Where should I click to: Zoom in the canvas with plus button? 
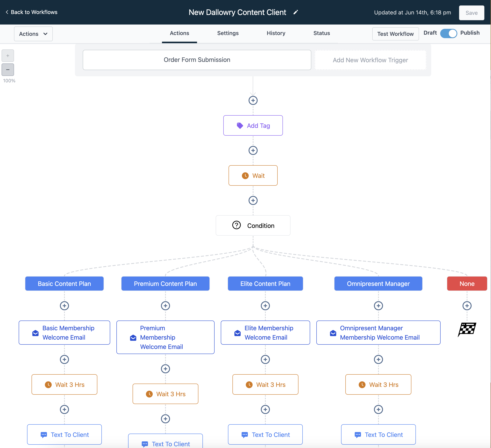click(8, 56)
